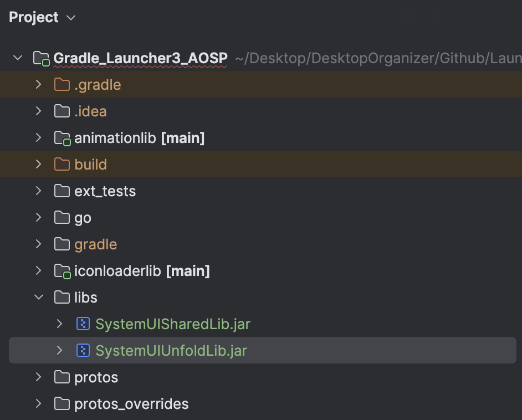Click the iconloaderlib module folder icon
Screen dimensions: 522x420
pyautogui.click(x=62, y=272)
